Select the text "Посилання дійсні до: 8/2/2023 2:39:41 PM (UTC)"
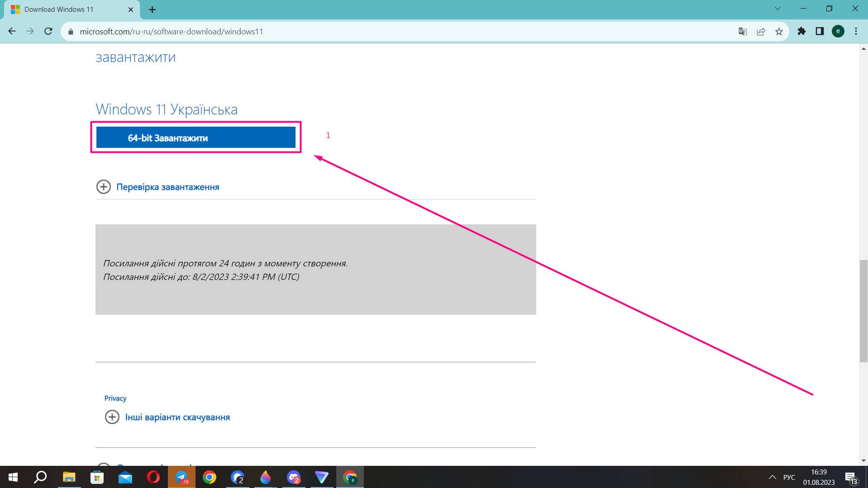This screenshot has width=868, height=488. tap(201, 277)
